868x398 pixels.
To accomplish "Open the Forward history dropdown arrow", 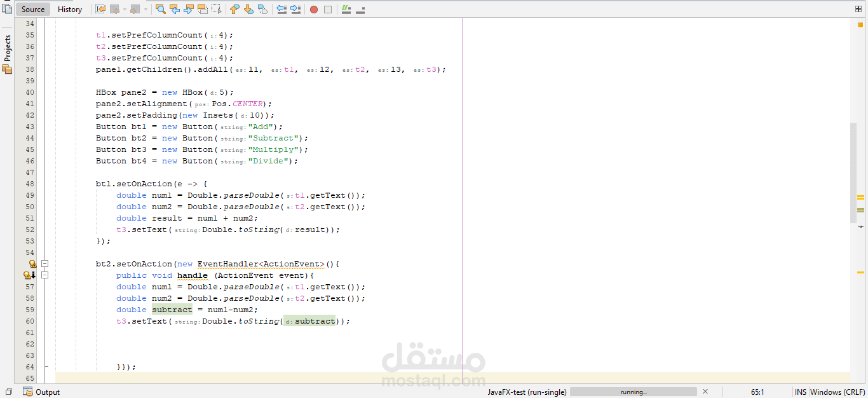I will click(x=146, y=9).
